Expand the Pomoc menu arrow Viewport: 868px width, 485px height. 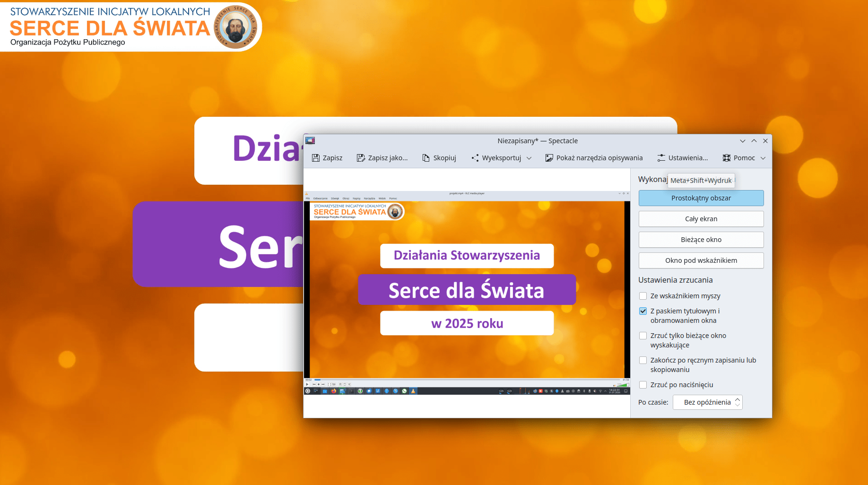(x=763, y=158)
